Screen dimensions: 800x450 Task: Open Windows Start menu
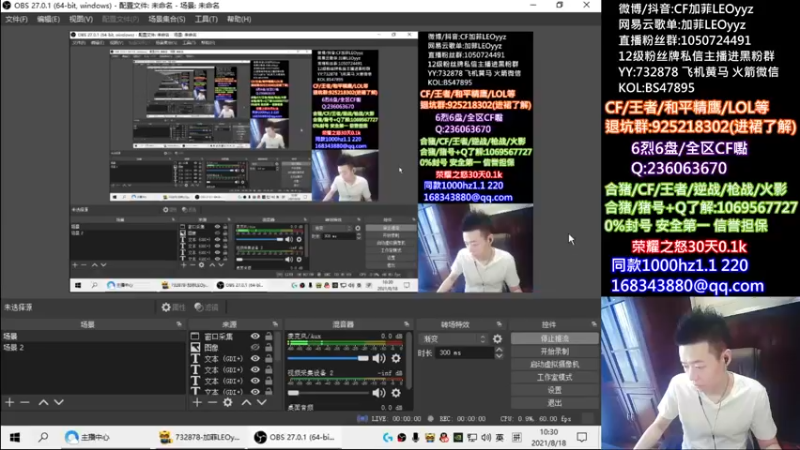[15, 437]
